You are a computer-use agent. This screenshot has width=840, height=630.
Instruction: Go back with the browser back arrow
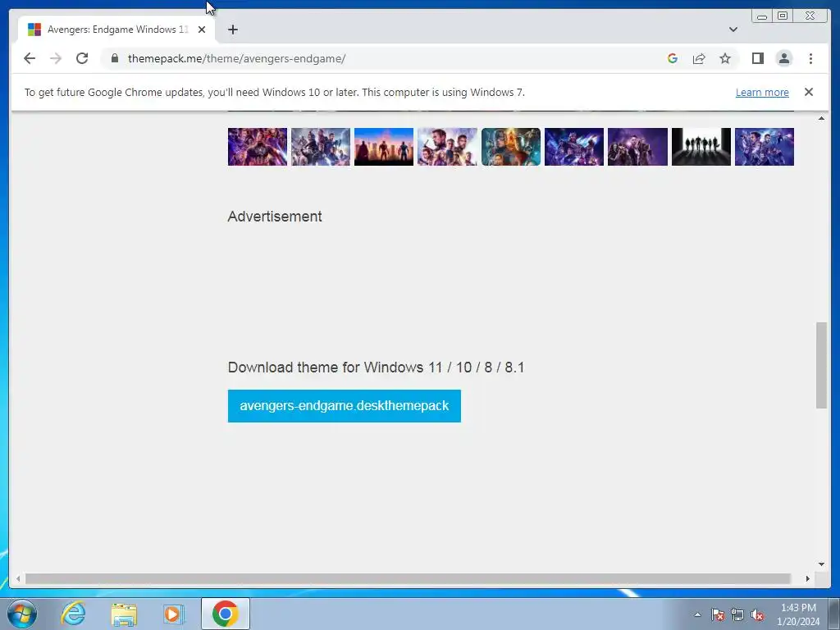click(x=30, y=58)
